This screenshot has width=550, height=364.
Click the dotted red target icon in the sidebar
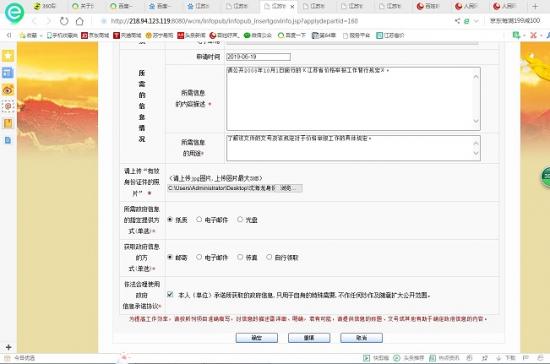coord(8,106)
